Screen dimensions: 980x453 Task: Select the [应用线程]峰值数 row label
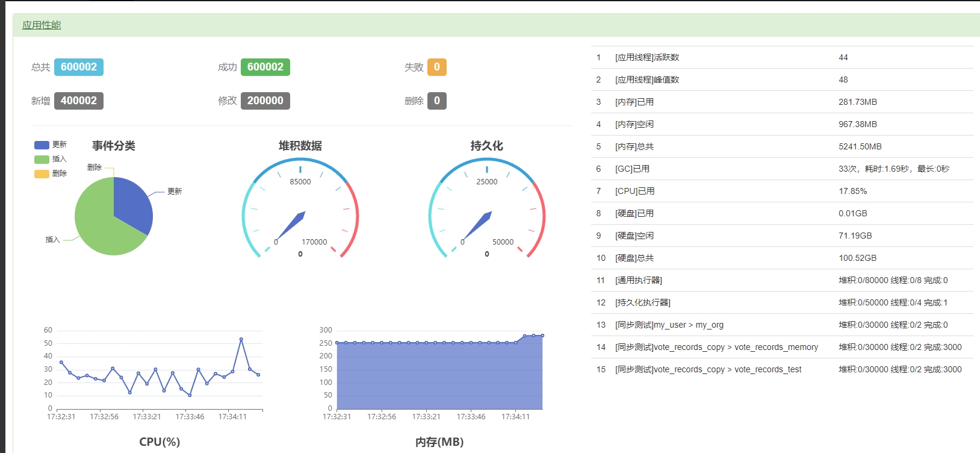coord(647,80)
